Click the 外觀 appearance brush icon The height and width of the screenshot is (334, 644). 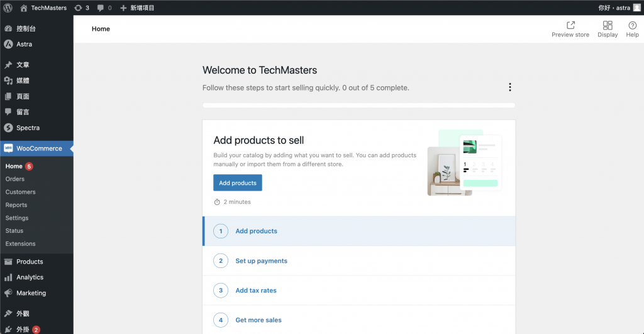pyautogui.click(x=8, y=313)
